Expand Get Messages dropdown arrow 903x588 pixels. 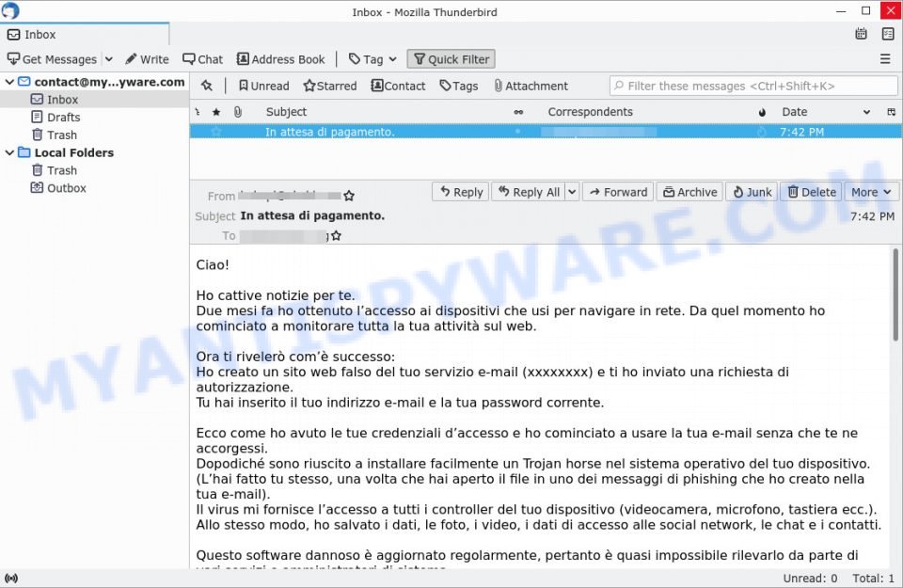point(109,59)
